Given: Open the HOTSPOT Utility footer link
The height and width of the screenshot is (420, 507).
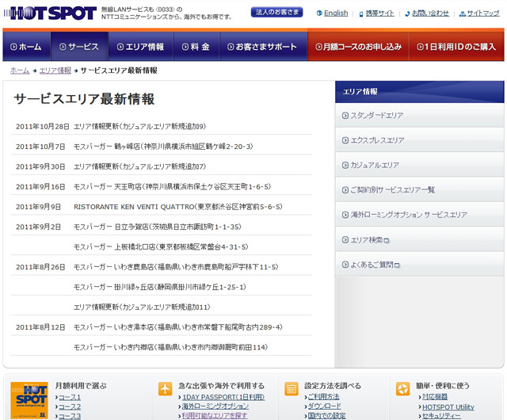Looking at the screenshot, I should point(448,407).
